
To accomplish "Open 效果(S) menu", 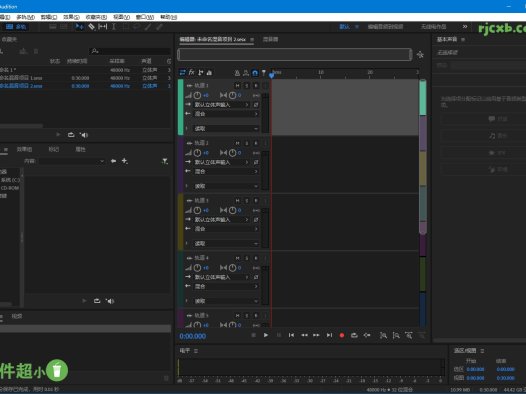I will pyautogui.click(x=71, y=17).
